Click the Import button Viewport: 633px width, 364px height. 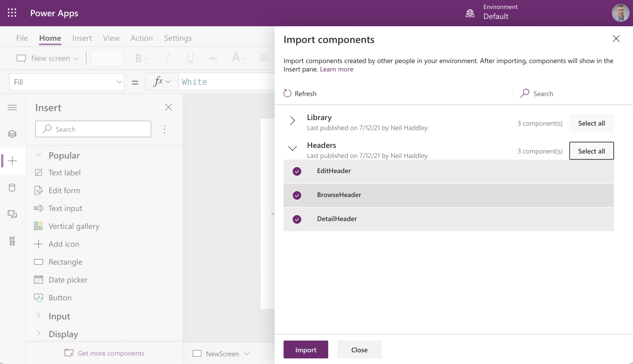click(x=305, y=350)
